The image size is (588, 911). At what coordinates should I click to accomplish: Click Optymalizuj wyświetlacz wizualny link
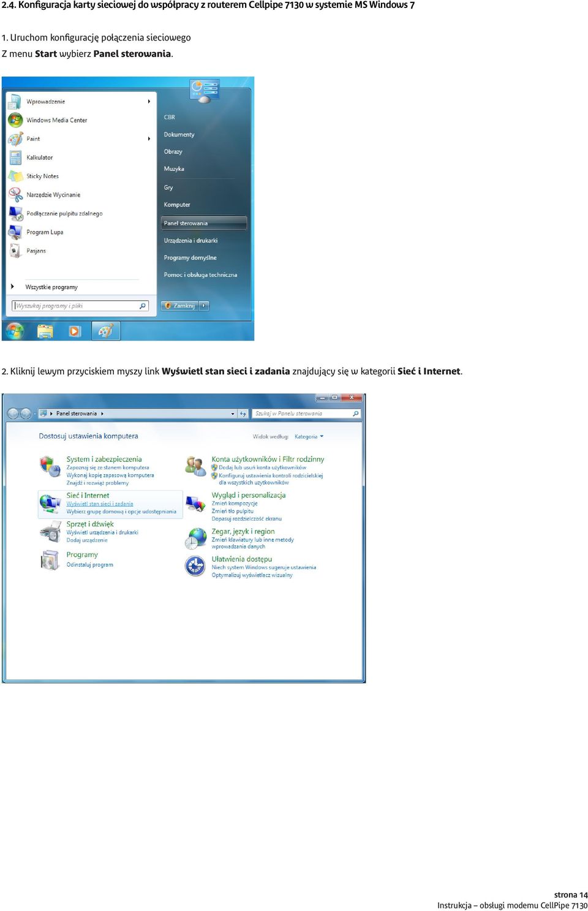[252, 575]
